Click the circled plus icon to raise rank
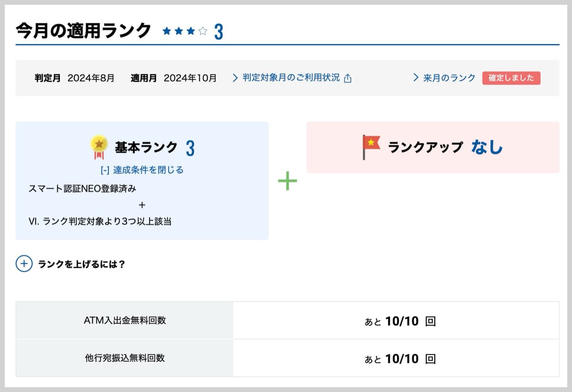572x392 pixels. (24, 263)
